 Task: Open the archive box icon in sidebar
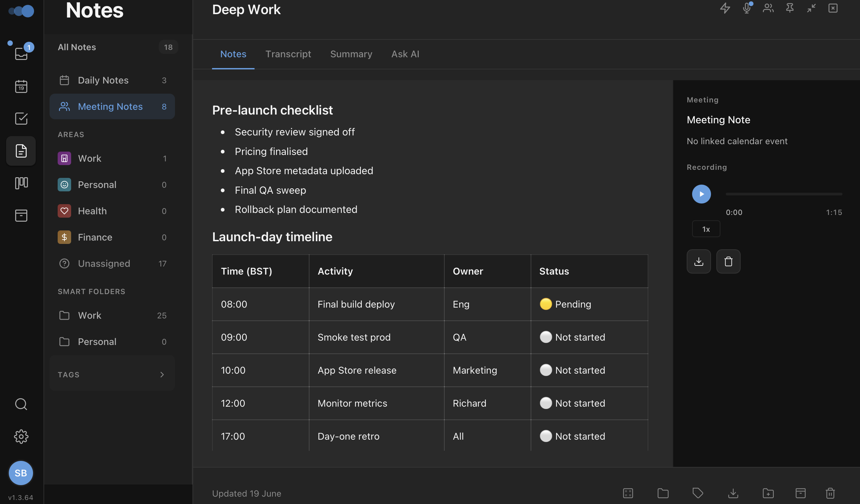[x=21, y=216]
